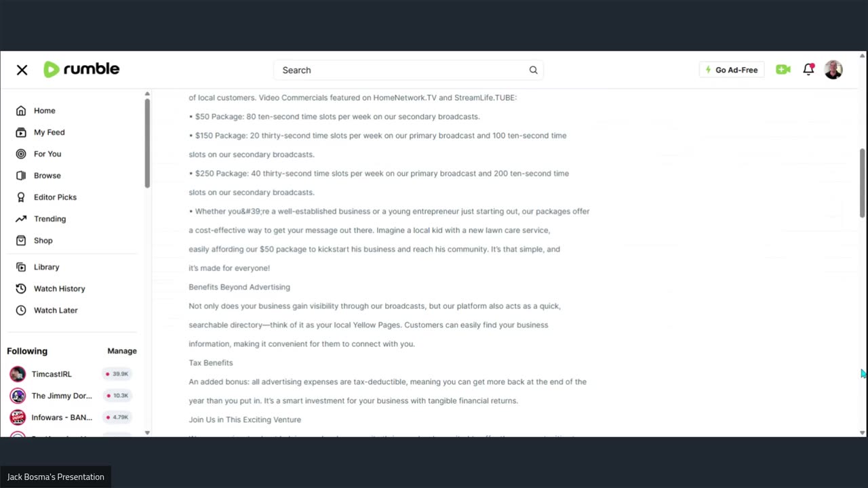Go to Home in the sidebar
Image resolution: width=868 pixels, height=488 pixels.
44,110
